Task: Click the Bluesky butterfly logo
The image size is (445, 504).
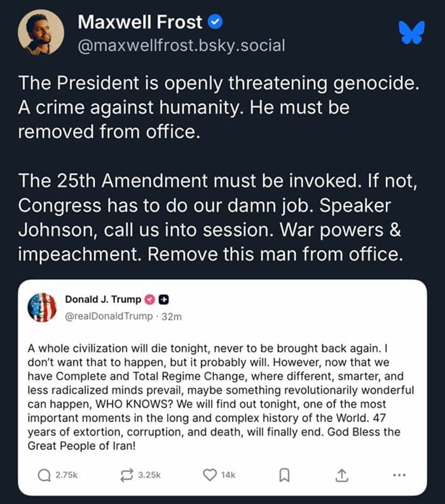Action: pos(412,31)
